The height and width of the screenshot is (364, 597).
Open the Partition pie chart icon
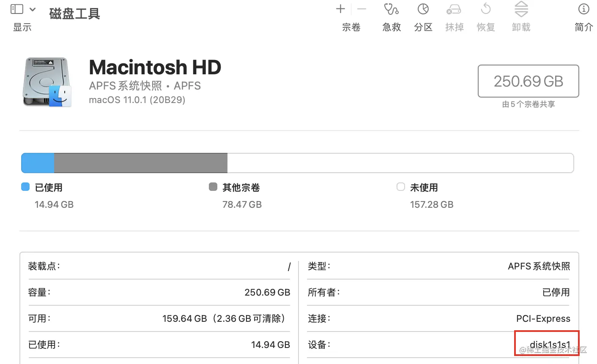tap(423, 9)
